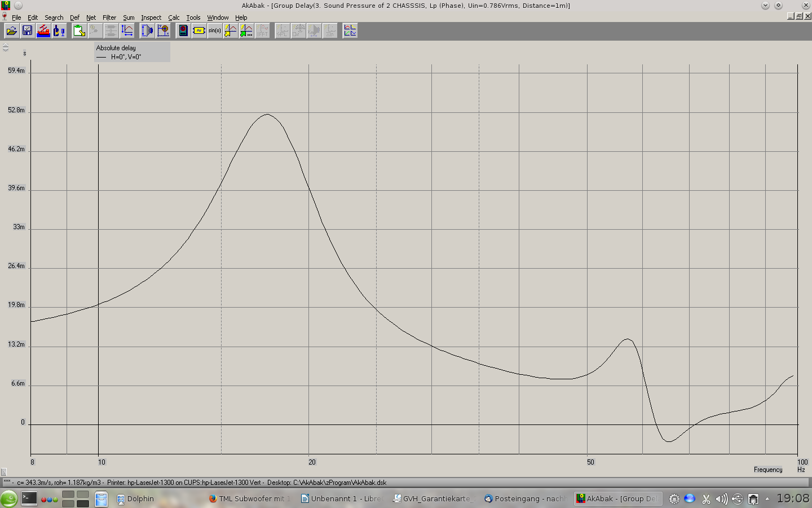Open the openSUSE application launcher menu

[9, 499]
